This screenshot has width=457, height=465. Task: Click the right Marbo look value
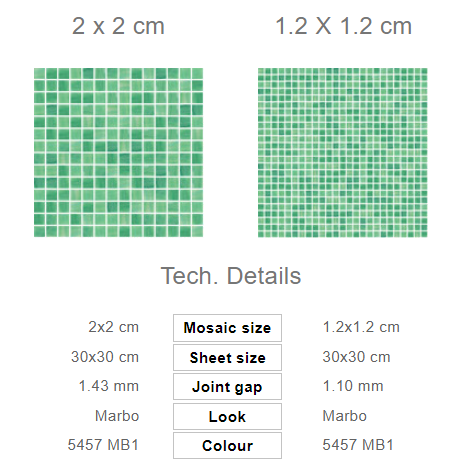pos(345,416)
